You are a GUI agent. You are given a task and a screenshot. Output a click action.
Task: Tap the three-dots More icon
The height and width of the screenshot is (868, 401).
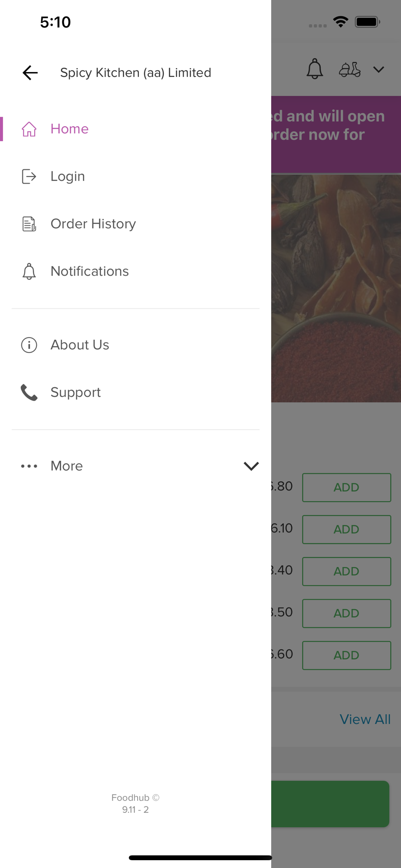pos(29,466)
